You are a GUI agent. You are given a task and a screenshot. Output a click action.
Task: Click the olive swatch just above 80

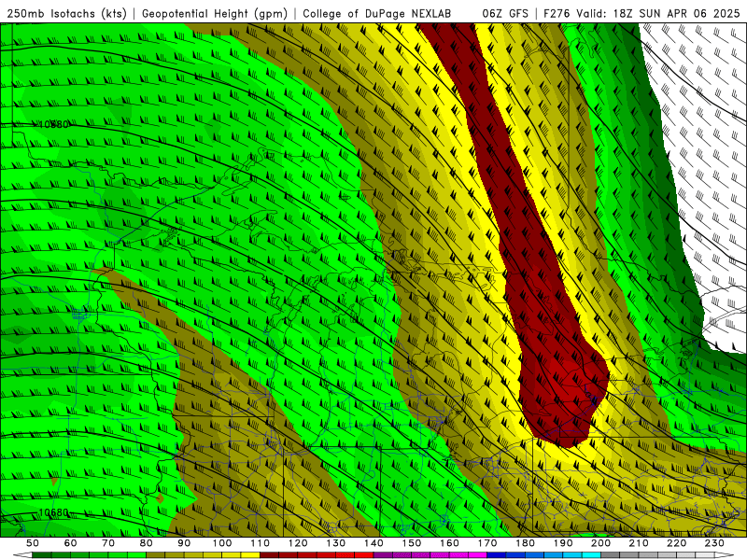(x=155, y=554)
